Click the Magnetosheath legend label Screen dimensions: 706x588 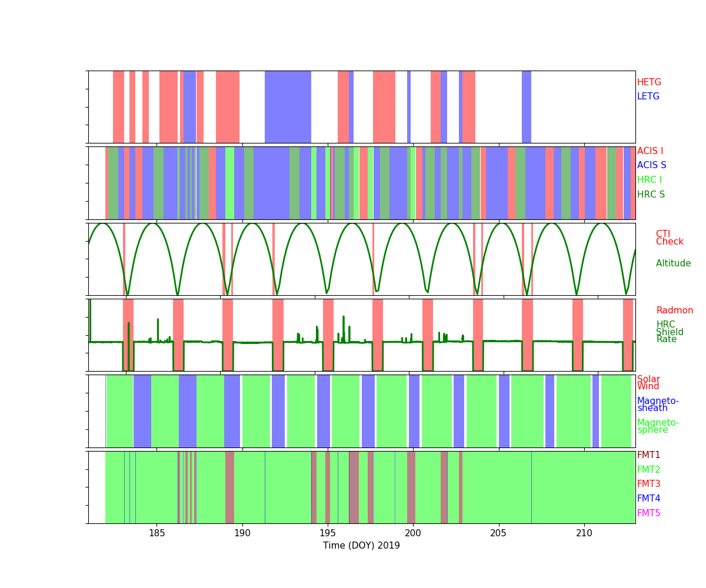click(658, 405)
